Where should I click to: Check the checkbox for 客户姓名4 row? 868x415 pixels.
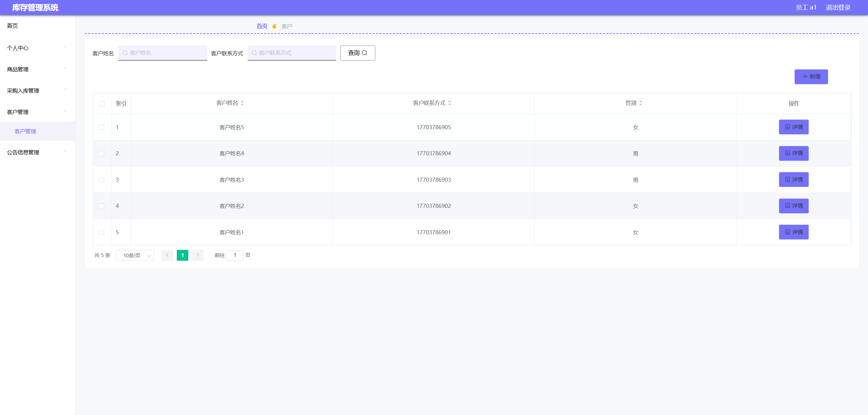(x=101, y=154)
